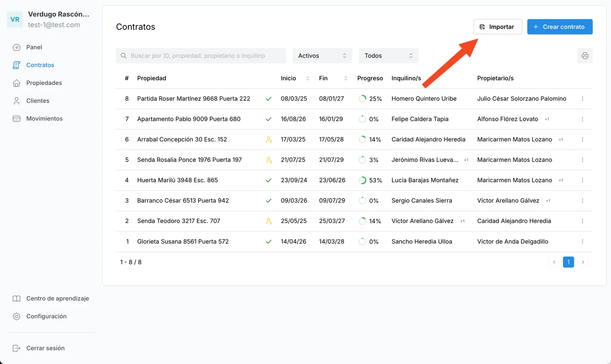Image resolution: width=611 pixels, height=364 pixels.
Task: Click the Crear contrato button
Action: tap(560, 27)
